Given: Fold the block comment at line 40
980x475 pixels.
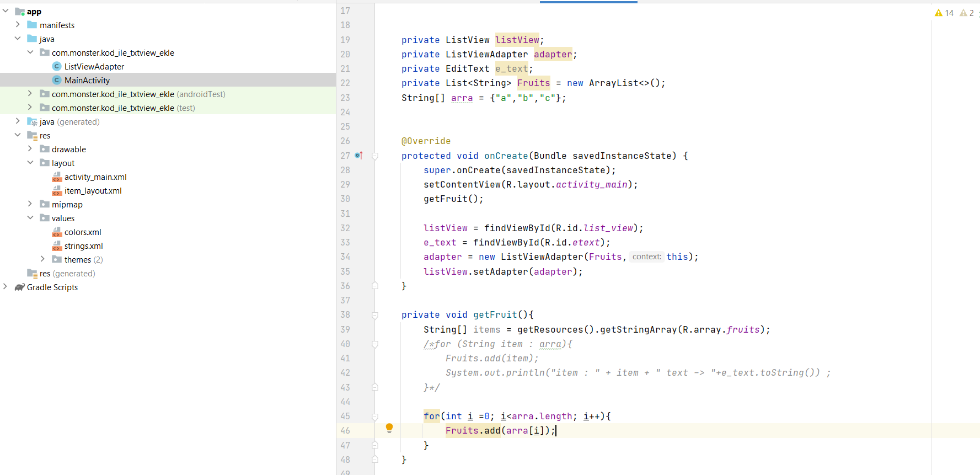Looking at the screenshot, I should click(x=375, y=344).
